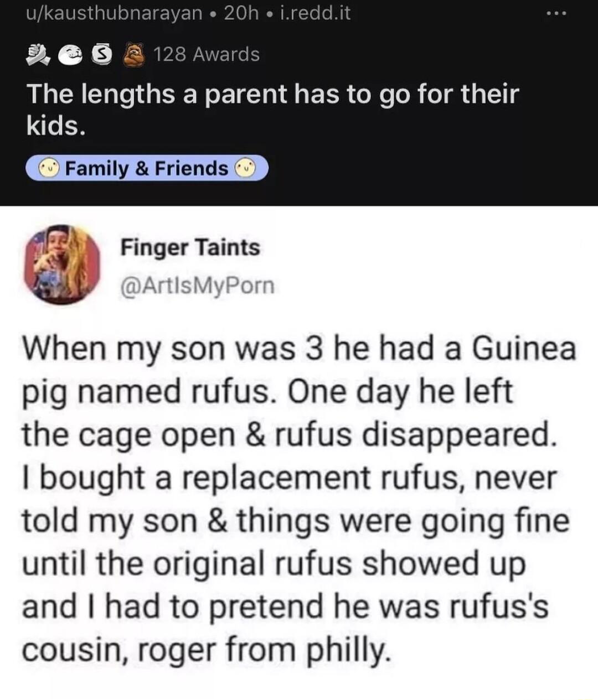The width and height of the screenshot is (598, 700).
Task: Click the i.redd.it source link
Action: tap(313, 14)
